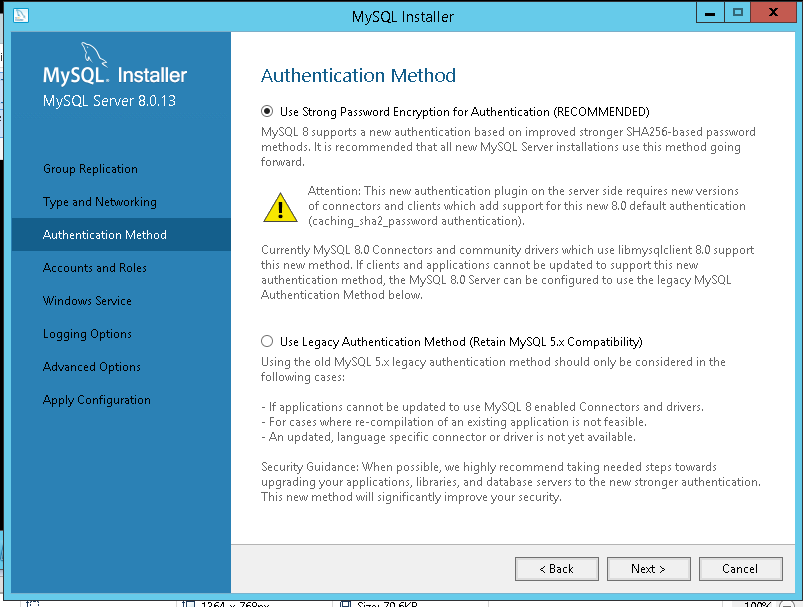803x607 pixels.
Task: Cancel the installation wizard
Action: point(740,569)
